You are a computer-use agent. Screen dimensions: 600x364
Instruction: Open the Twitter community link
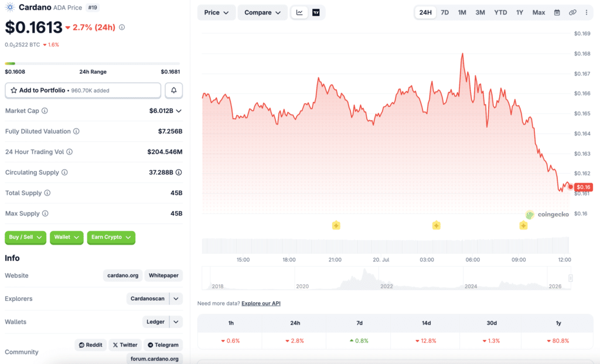coord(125,345)
